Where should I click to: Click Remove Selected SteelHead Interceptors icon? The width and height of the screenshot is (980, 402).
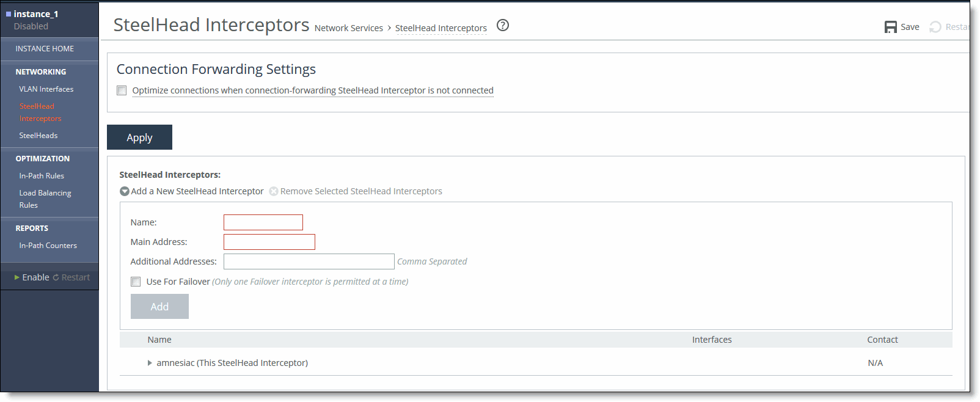(274, 191)
